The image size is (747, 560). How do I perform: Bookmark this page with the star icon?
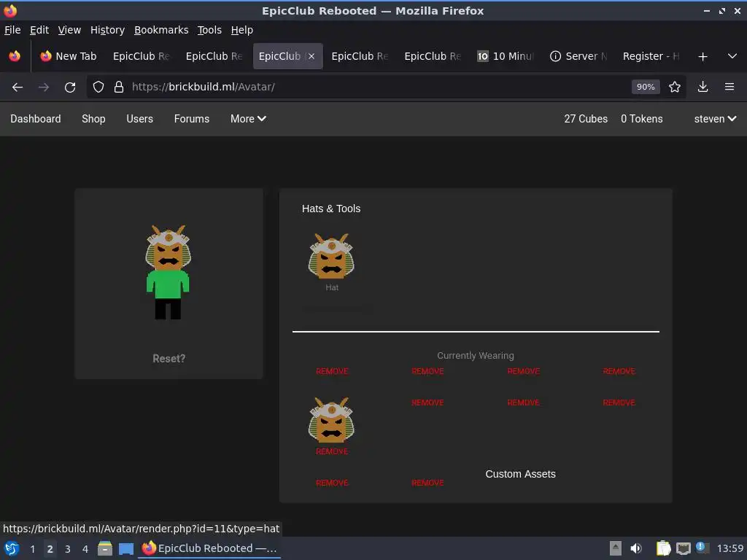675,87
